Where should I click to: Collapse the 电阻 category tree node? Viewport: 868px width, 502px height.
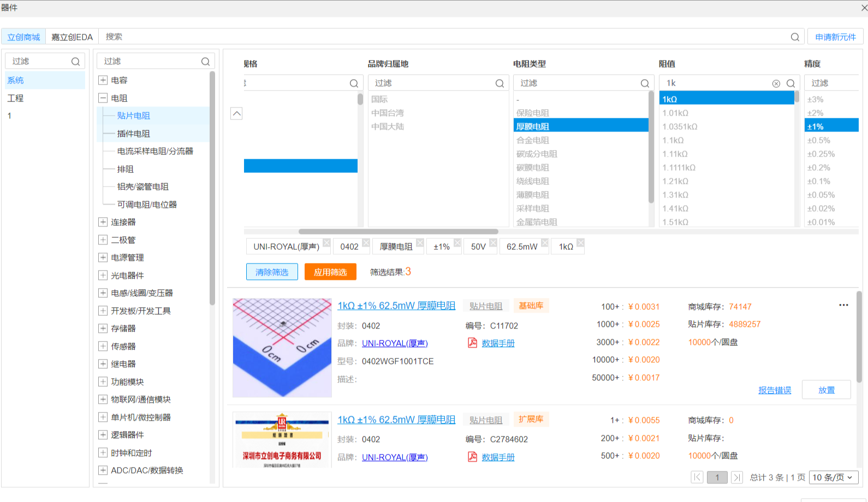(103, 98)
